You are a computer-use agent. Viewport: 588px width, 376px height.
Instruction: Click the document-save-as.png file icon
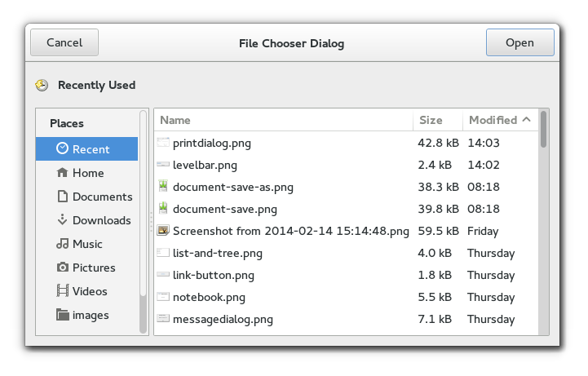point(163,187)
